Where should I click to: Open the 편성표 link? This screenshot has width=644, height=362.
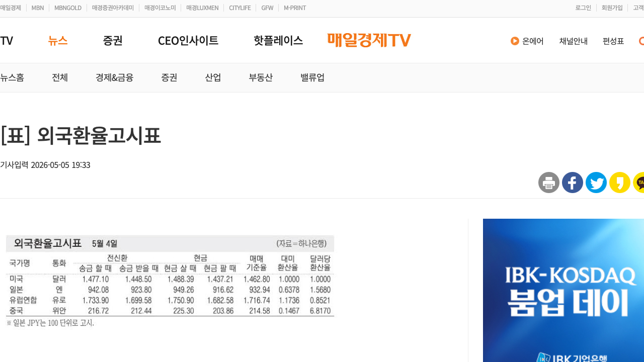point(613,41)
